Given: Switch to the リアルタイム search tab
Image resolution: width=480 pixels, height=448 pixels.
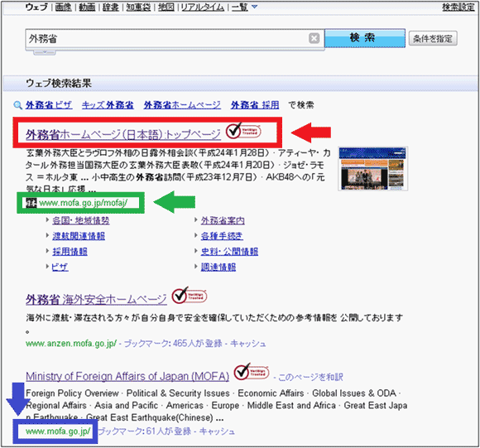Looking at the screenshot, I should point(203,7).
